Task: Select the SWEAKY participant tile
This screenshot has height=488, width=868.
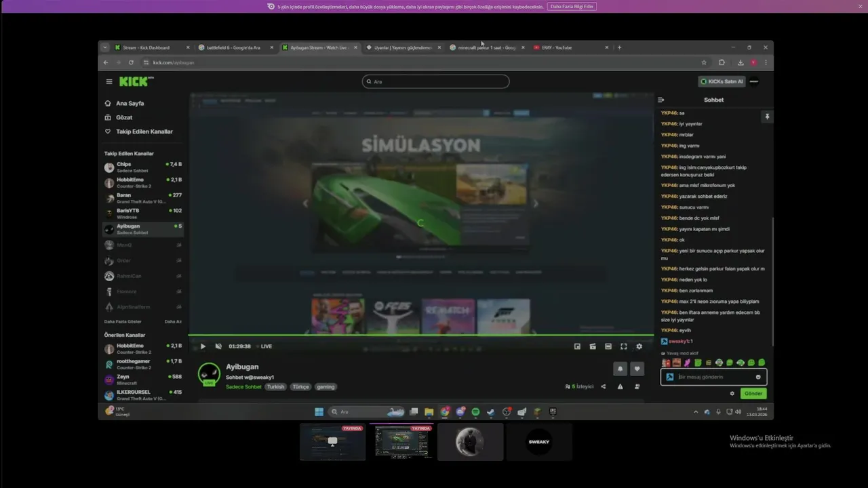Action: pos(539,442)
